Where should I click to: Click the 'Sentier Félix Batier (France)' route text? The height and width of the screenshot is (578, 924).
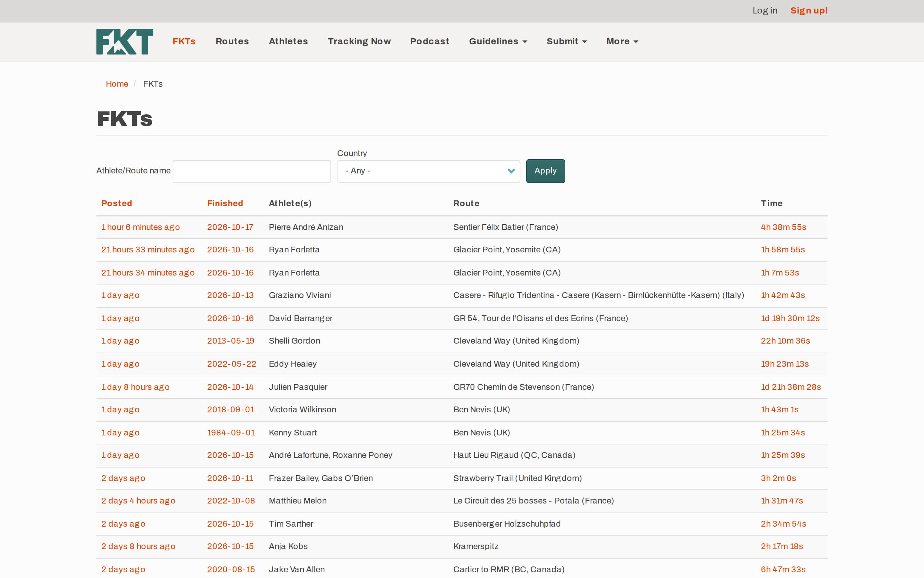pyautogui.click(x=506, y=227)
